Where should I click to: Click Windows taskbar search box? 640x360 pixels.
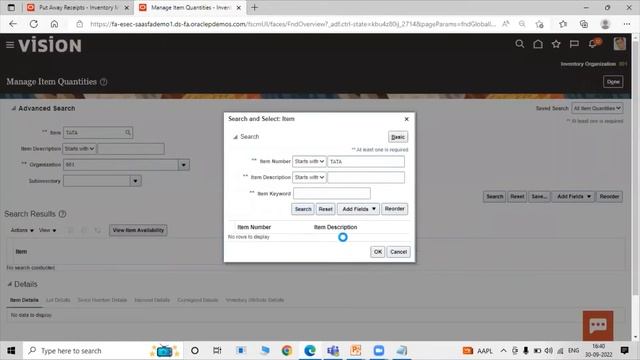(103, 351)
